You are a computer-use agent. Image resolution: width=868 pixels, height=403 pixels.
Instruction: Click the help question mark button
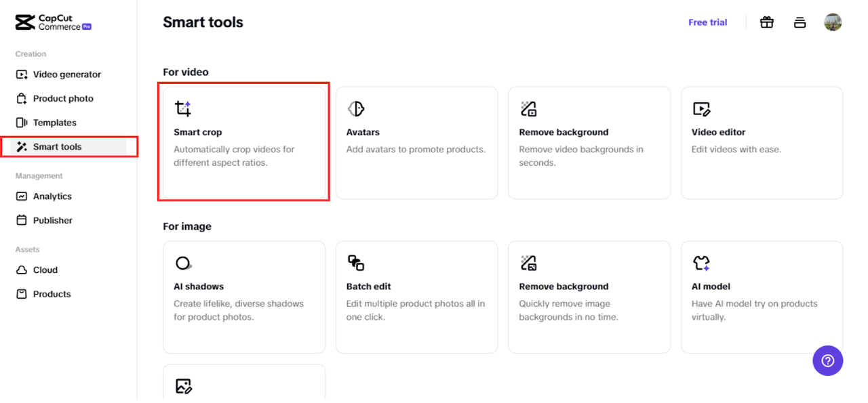click(827, 361)
